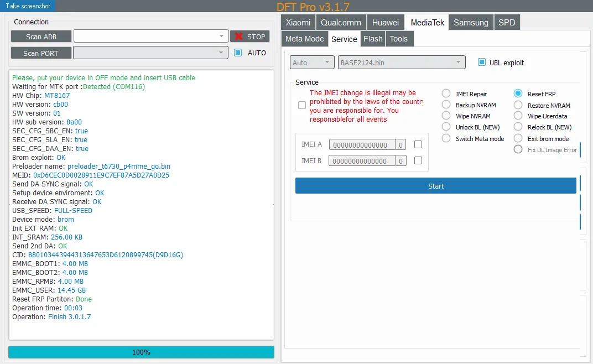Click the Scan PORT button
The image size is (593, 364).
(41, 53)
